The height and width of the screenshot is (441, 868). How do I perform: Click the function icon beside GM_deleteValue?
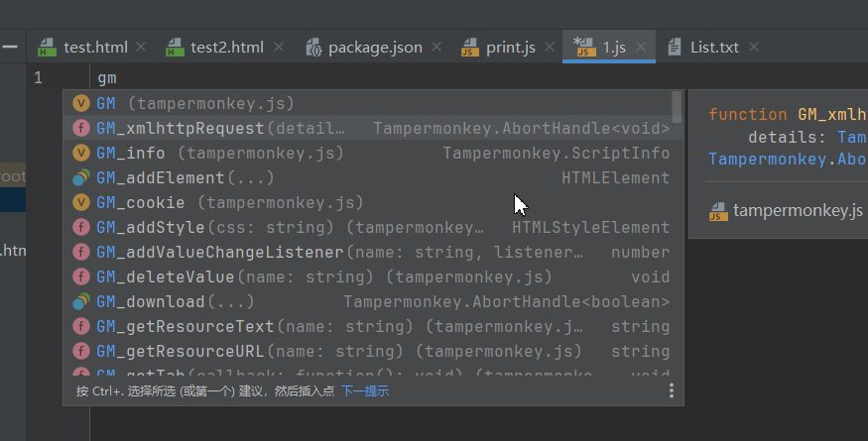[81, 276]
